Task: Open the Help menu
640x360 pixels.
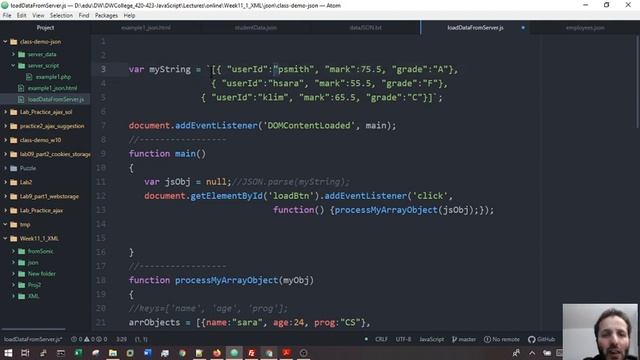Action: [x=129, y=16]
